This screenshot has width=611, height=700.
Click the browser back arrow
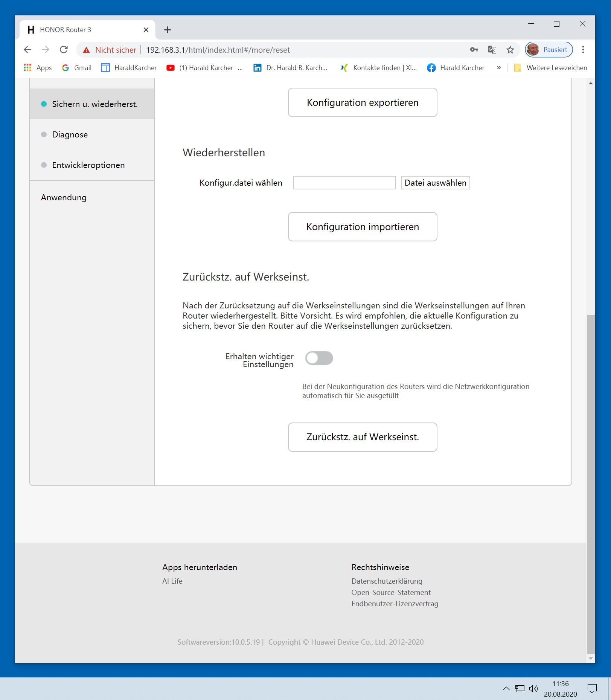pos(27,50)
